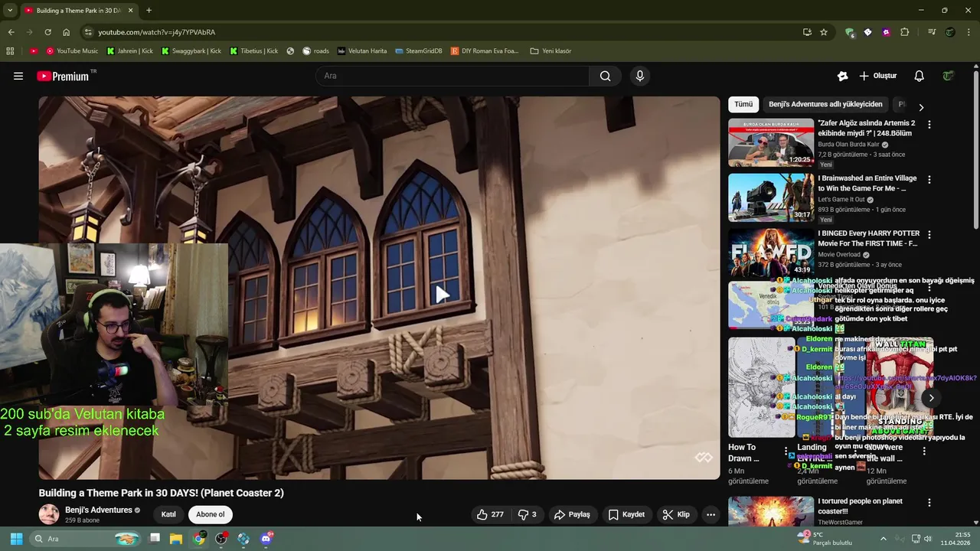Select Benji's Adventures adlı yükleyiciden chip
980x551 pixels.
pyautogui.click(x=825, y=104)
